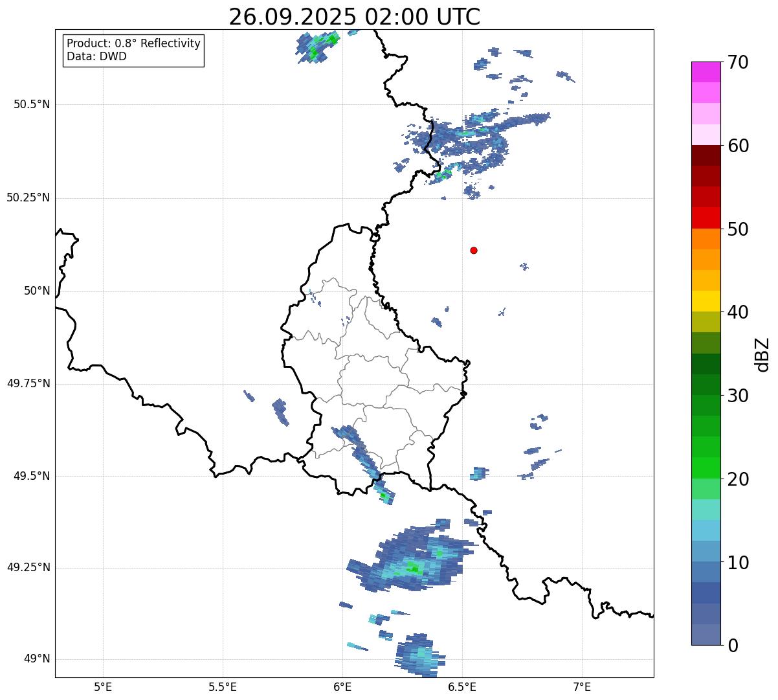
Task: Click the 60 colorbar tick label
Action: [738, 146]
